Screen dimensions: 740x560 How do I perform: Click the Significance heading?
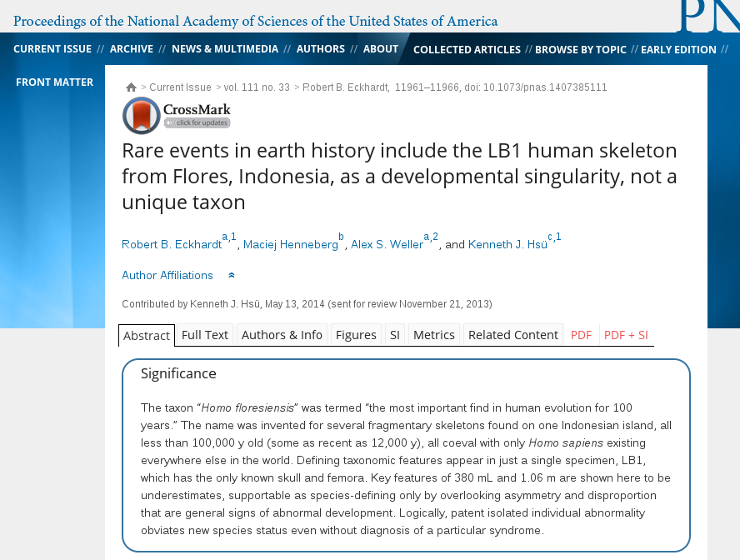coord(178,373)
